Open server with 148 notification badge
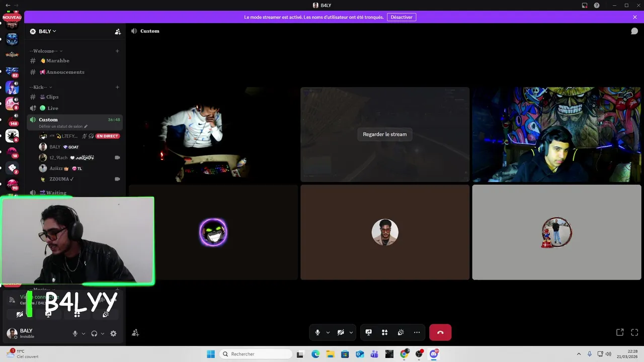 tap(12, 120)
